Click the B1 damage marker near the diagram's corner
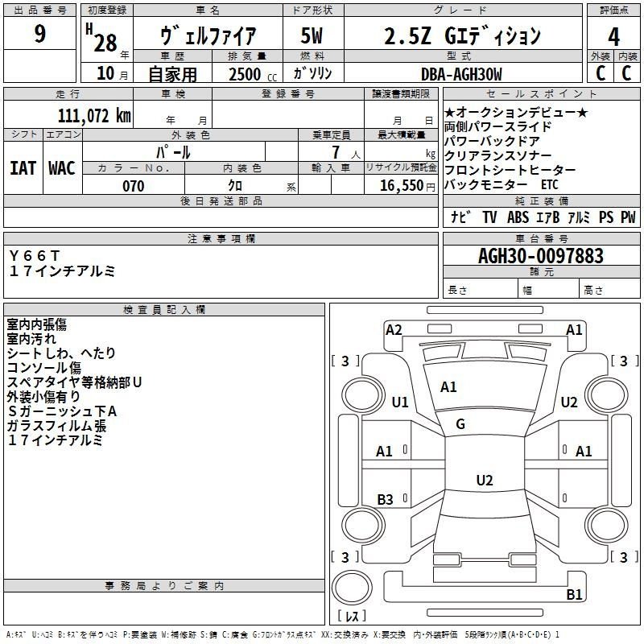 coord(574,595)
